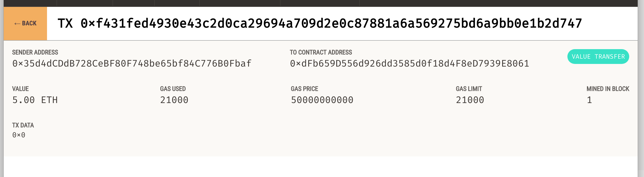Click the rightmost area of the dark top bar

point(621,3)
